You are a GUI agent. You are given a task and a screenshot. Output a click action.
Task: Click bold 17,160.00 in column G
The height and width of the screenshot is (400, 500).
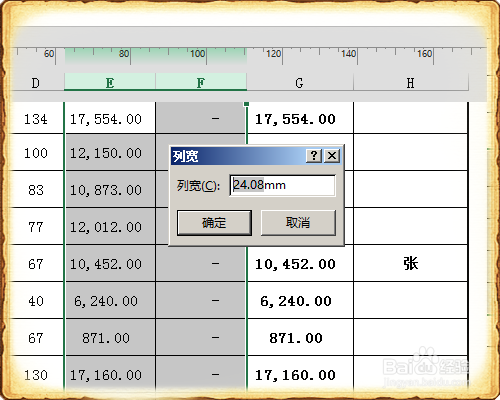click(300, 374)
